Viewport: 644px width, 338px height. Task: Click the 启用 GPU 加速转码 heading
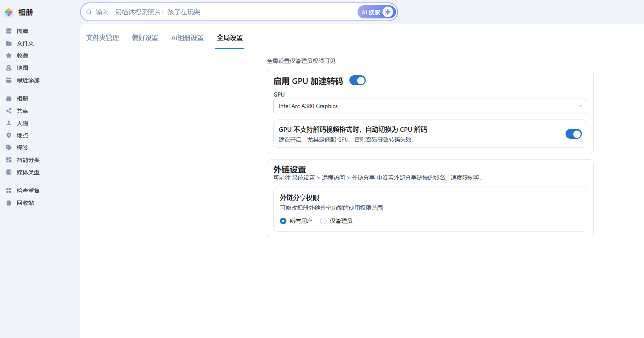coord(308,81)
